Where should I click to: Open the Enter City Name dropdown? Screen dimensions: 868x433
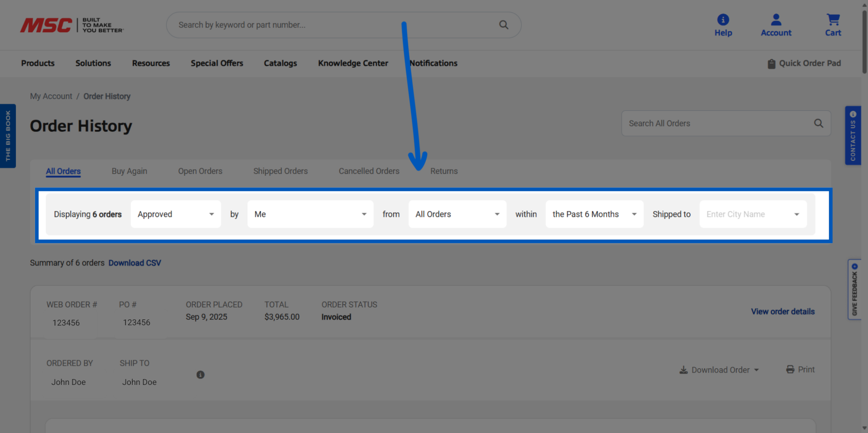click(x=753, y=214)
